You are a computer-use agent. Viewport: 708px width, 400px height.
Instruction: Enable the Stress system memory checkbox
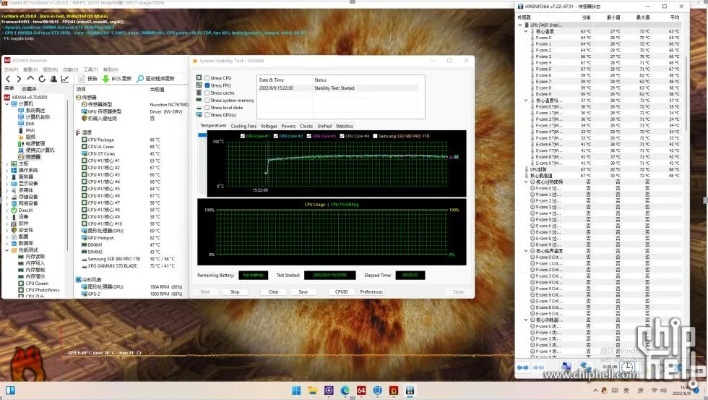click(x=206, y=100)
